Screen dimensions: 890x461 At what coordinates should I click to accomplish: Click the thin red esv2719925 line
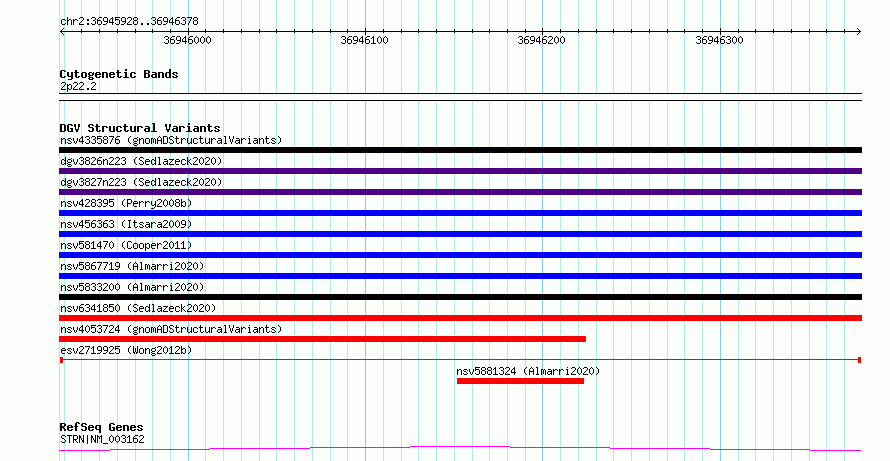coord(460,360)
